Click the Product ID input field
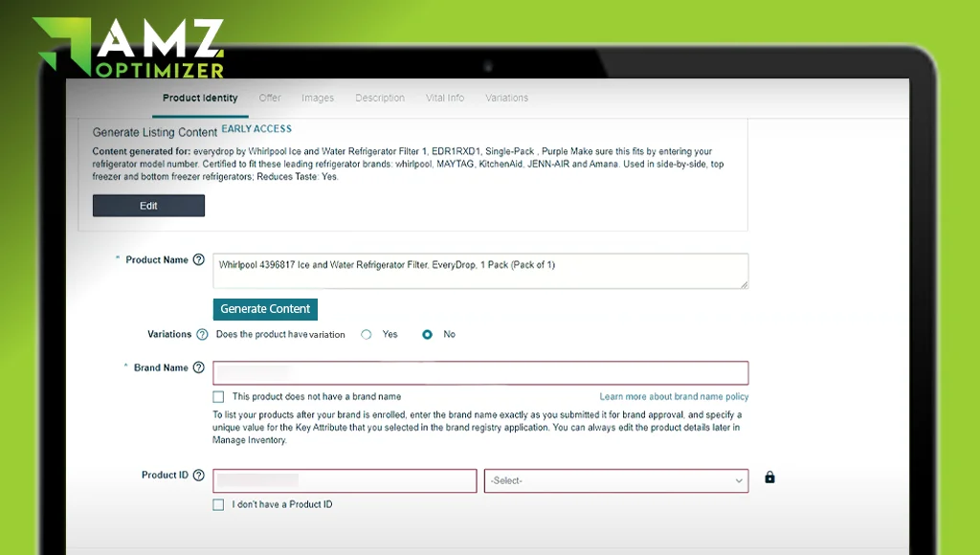The height and width of the screenshot is (555, 980). point(345,480)
